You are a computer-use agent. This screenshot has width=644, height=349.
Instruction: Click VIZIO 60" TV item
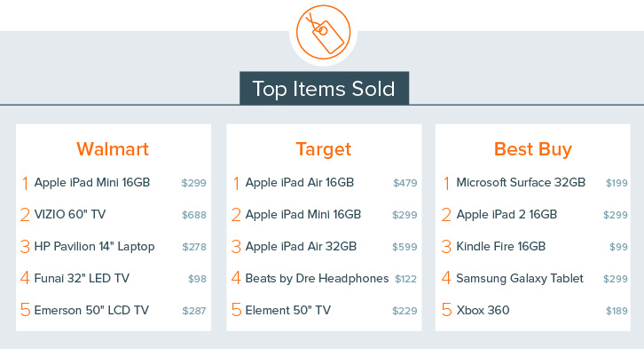tap(70, 214)
